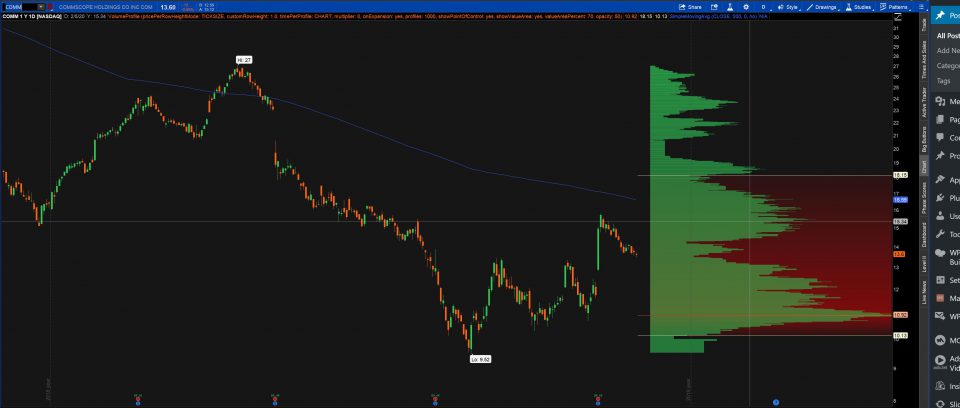The width and height of the screenshot is (960, 408).
Task: Switch to Phase Scores sidebar tab
Action: pyautogui.click(x=924, y=197)
